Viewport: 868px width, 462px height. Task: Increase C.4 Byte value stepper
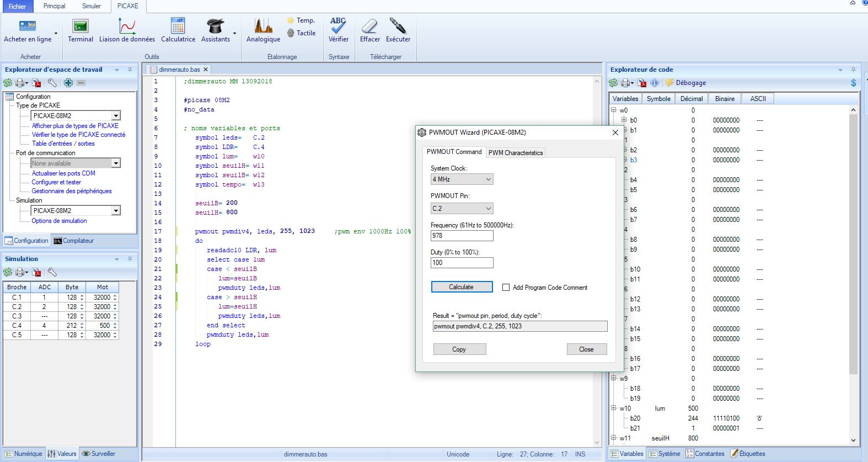[82, 323]
